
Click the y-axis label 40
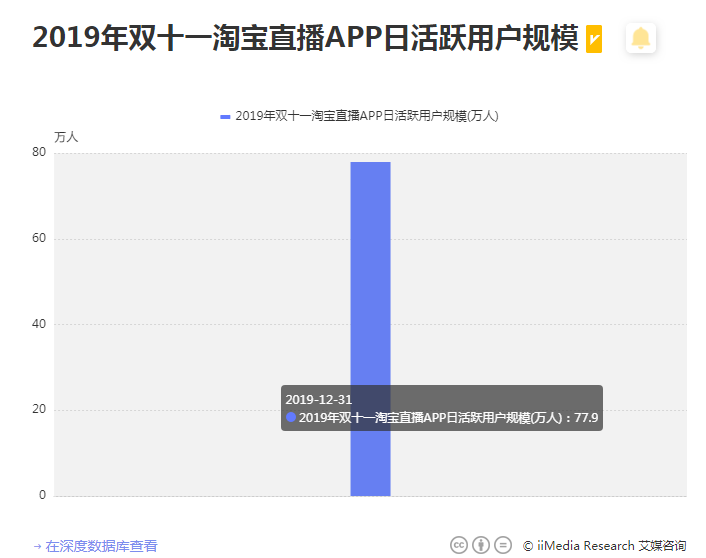pos(39,324)
